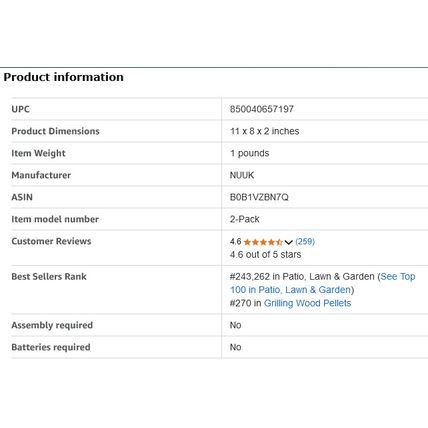Click the Item Weight value 1 pounds
The image size is (428, 428).
click(x=249, y=153)
